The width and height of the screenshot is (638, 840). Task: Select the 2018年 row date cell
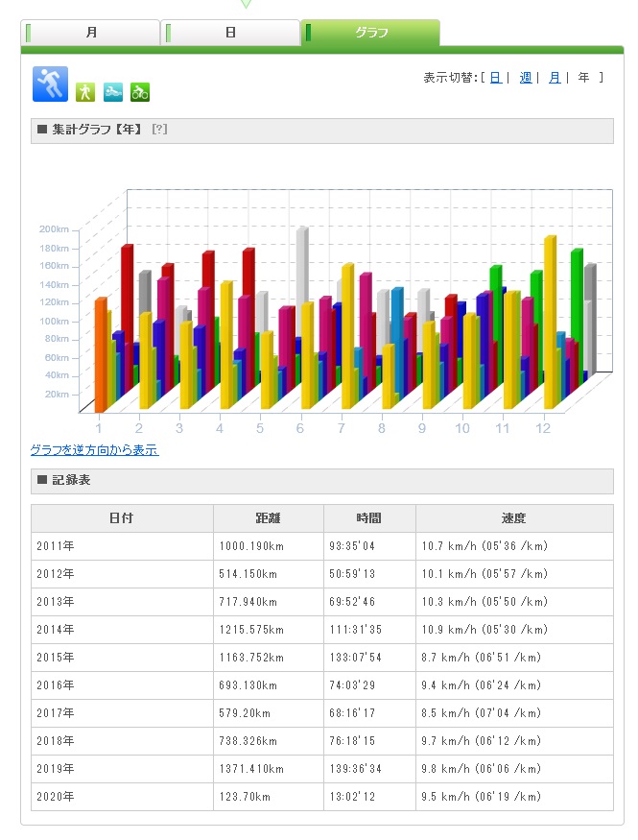(x=122, y=741)
